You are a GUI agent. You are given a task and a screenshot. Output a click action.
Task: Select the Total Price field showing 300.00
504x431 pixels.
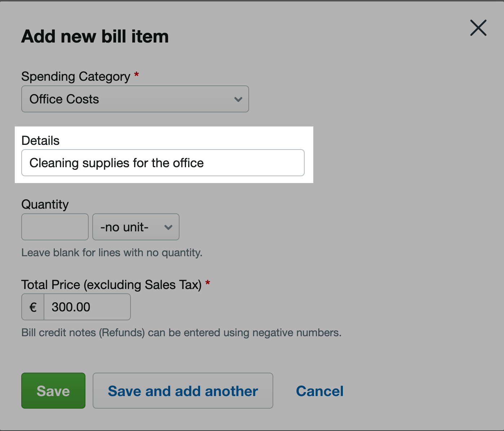[87, 307]
